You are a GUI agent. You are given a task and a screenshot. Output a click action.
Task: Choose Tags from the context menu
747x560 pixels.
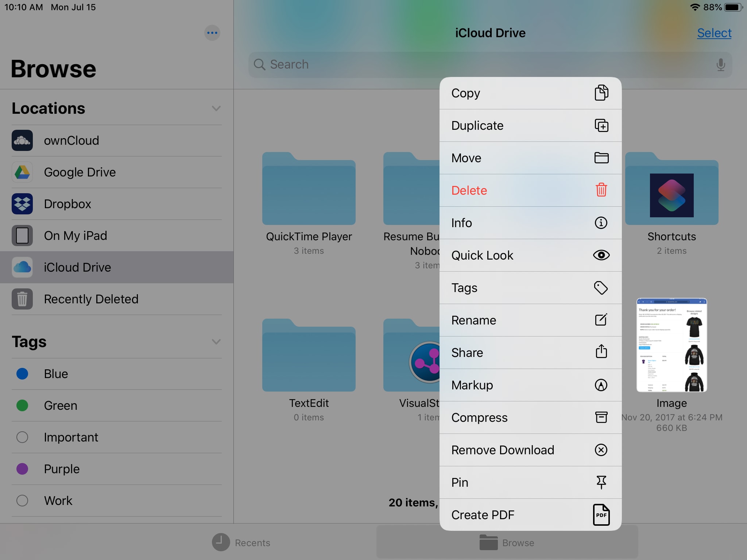coord(530,288)
